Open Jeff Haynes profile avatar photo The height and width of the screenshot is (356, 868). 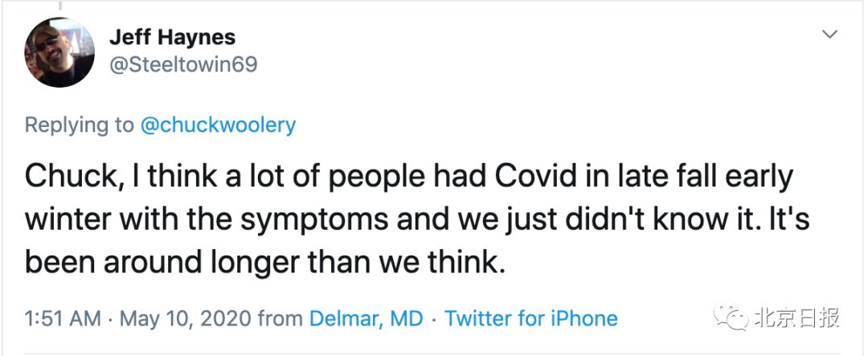(x=62, y=52)
